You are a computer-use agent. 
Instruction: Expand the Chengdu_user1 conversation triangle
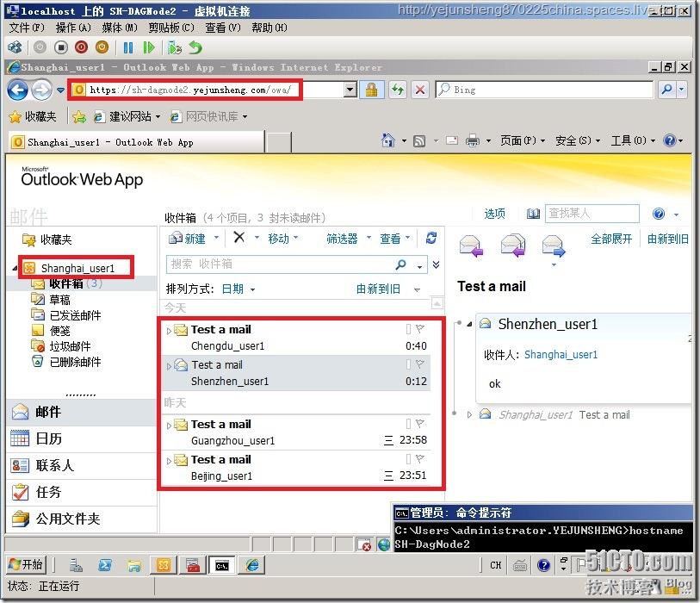pos(169,331)
